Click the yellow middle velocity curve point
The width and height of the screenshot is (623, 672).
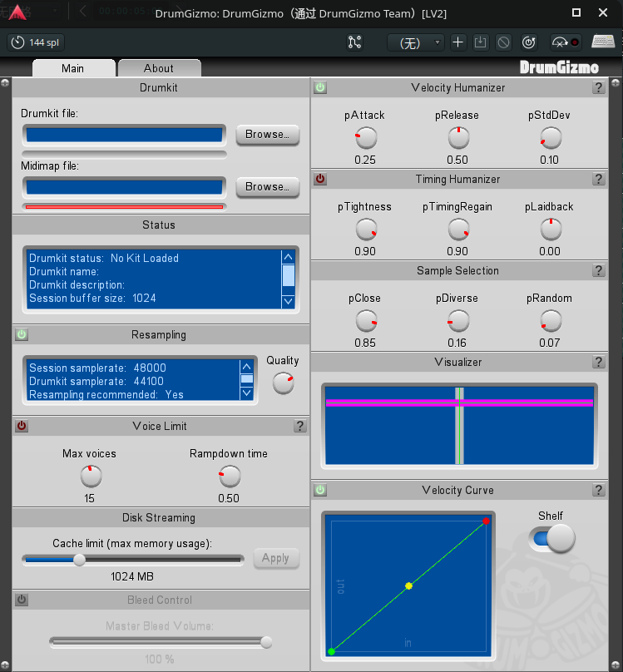408,586
